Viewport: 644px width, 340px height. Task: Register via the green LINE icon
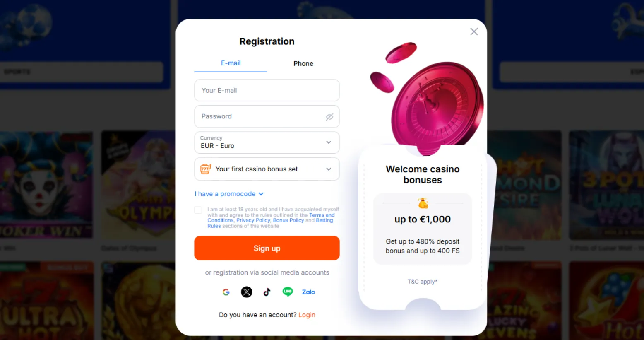(288, 292)
